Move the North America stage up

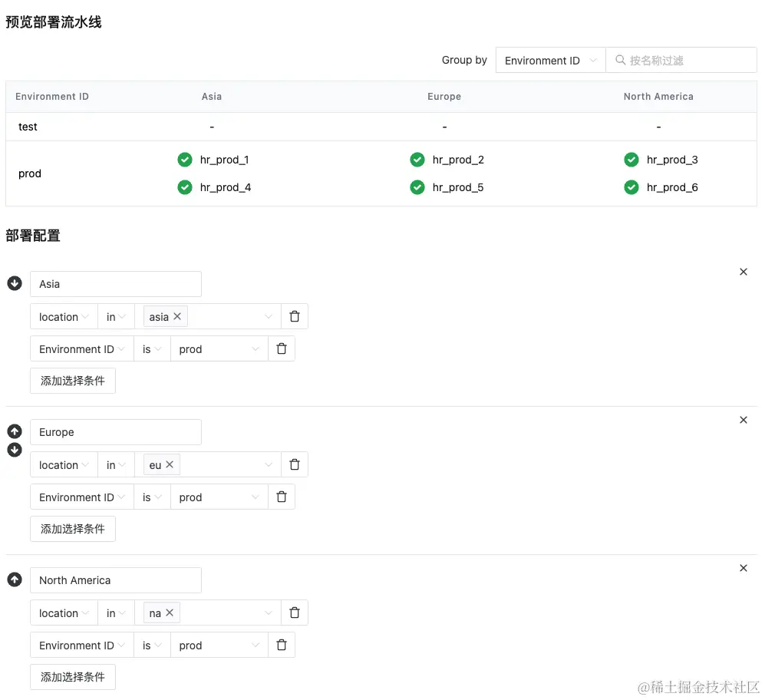pos(15,579)
